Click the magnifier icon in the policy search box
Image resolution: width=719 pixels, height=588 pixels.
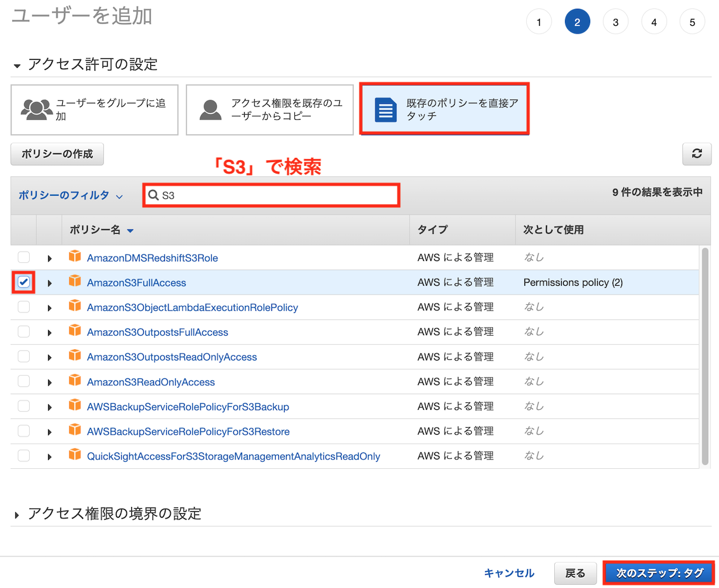click(153, 195)
